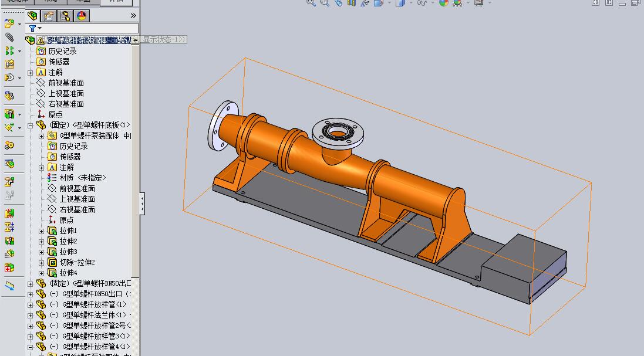644x356 pixels.
Task: Click the feature tree vertical scrollbar
Action: tap(135, 160)
